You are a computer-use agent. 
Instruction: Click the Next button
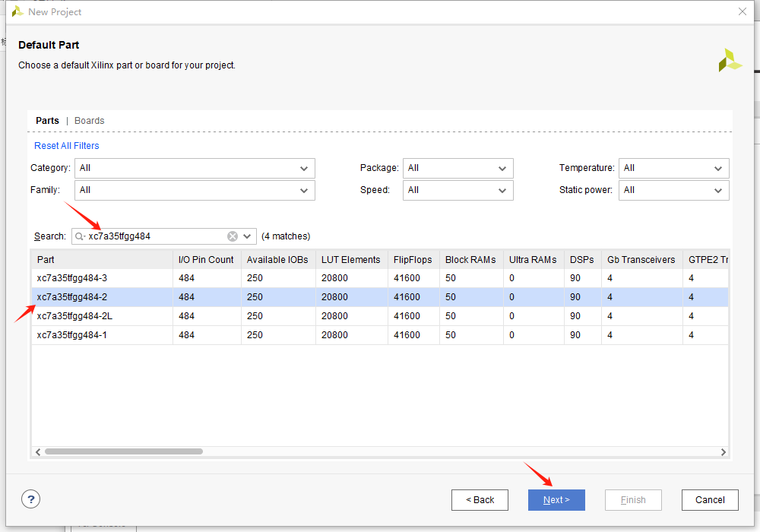[556, 500]
